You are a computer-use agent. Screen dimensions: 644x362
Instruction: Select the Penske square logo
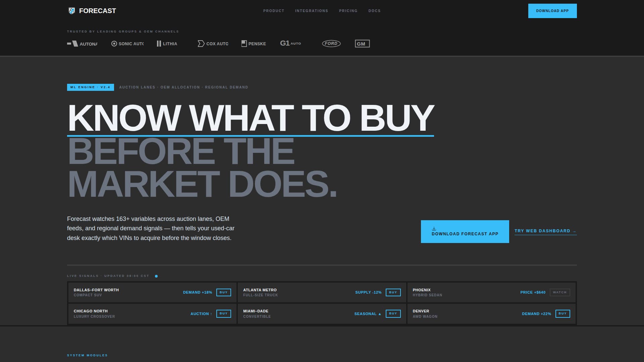244,43
